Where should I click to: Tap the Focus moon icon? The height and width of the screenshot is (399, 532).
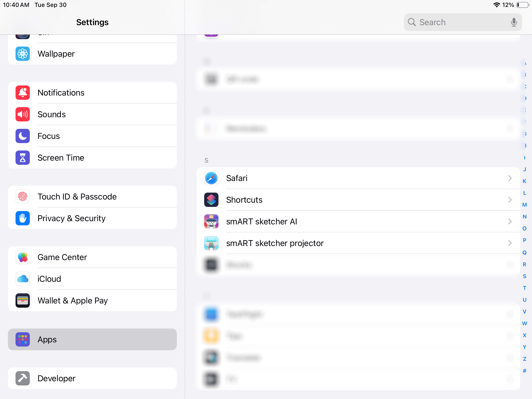[23, 136]
